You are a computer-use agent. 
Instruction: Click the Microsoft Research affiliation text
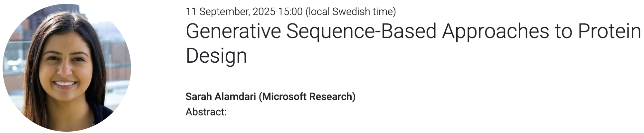point(307,96)
